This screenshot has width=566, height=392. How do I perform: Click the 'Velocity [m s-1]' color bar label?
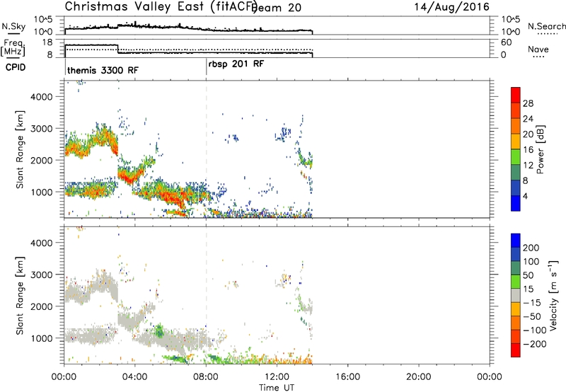pyautogui.click(x=553, y=295)
